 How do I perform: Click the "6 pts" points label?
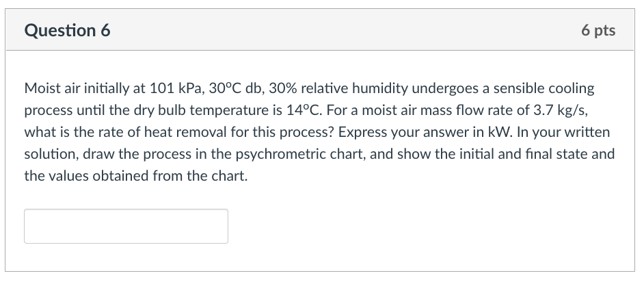tap(598, 30)
